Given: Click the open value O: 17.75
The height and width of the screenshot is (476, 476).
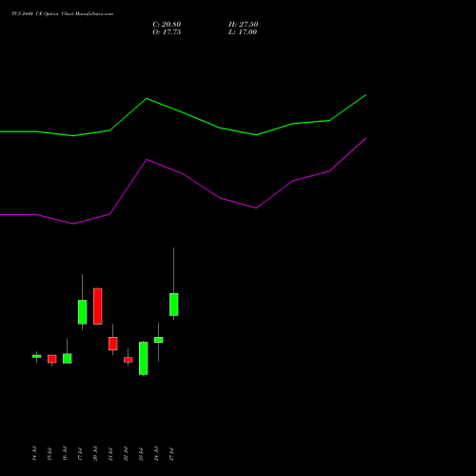Looking at the screenshot, I should [x=167, y=32].
